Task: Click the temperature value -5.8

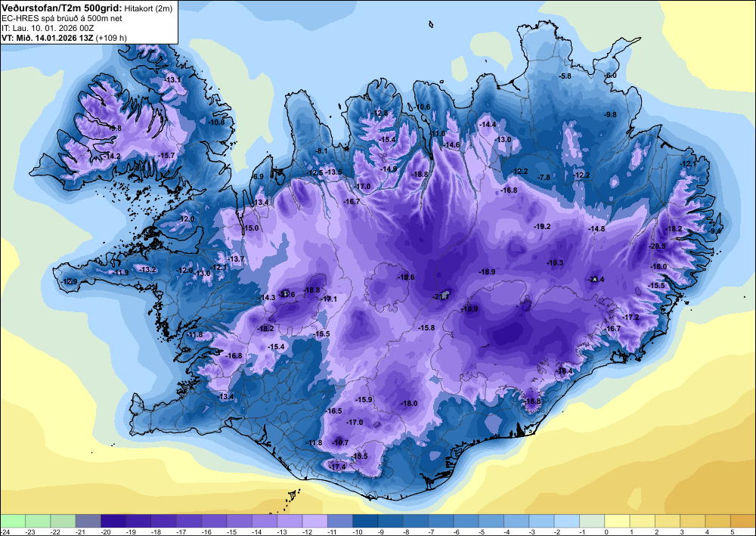Action: [x=565, y=76]
